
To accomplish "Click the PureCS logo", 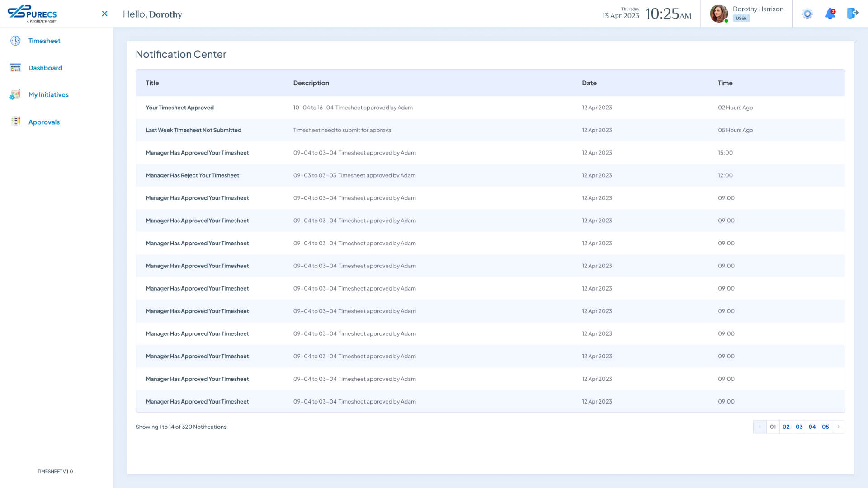I will (x=33, y=14).
